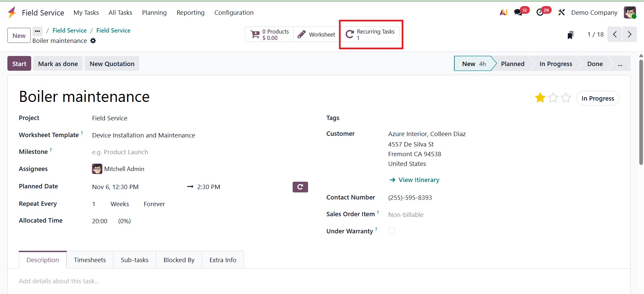The image size is (644, 294).
Task: Click the task settings gear icon
Action: point(93,41)
